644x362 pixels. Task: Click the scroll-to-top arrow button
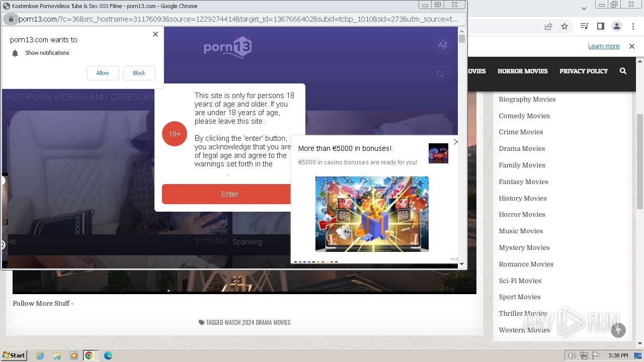tap(618, 330)
